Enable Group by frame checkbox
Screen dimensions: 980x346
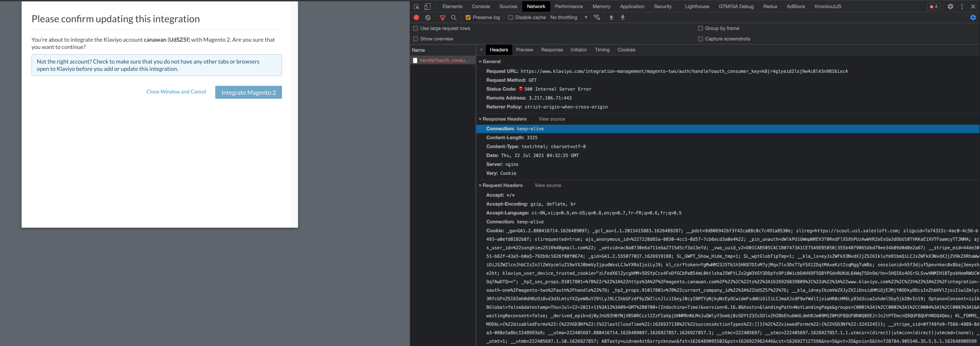pyautogui.click(x=700, y=28)
